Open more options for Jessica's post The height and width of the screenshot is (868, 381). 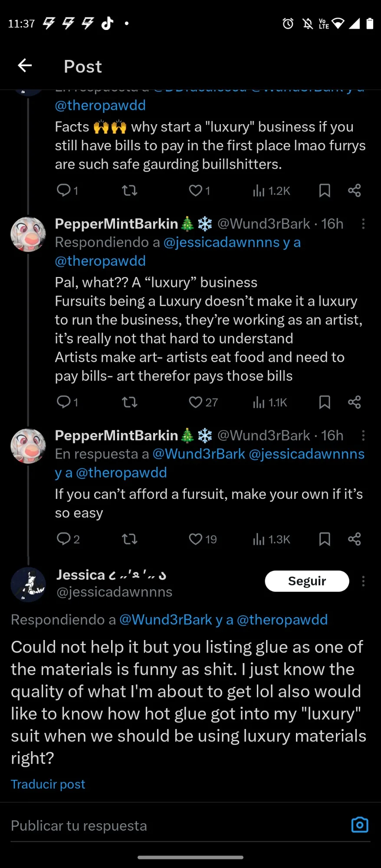click(x=363, y=581)
